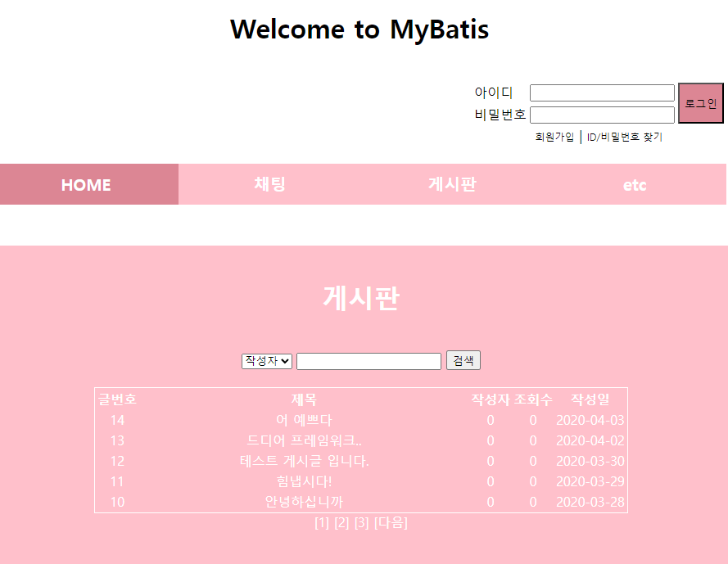728x564 pixels.
Task: Select the 채팅 menu item
Action: click(x=269, y=184)
